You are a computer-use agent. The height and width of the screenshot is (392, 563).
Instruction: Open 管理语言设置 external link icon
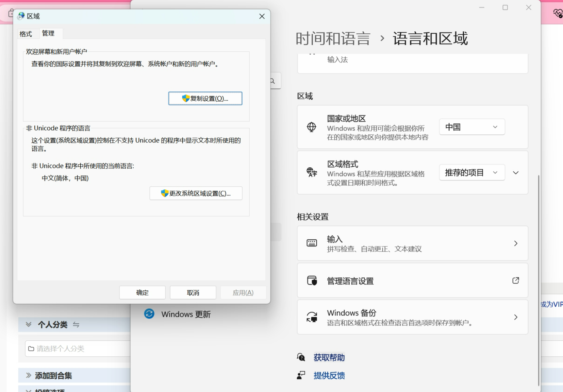coord(516,280)
